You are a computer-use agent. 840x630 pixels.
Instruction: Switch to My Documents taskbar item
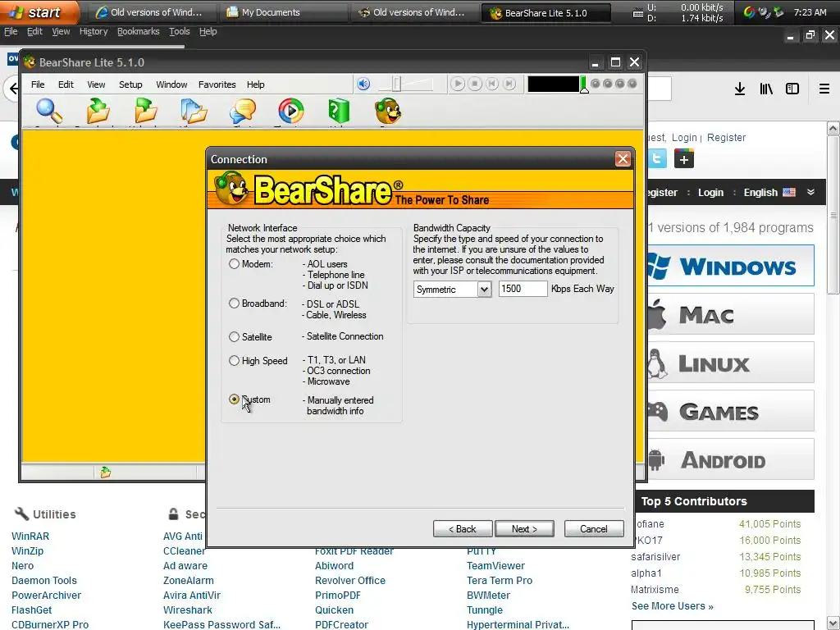pyautogui.click(x=282, y=12)
